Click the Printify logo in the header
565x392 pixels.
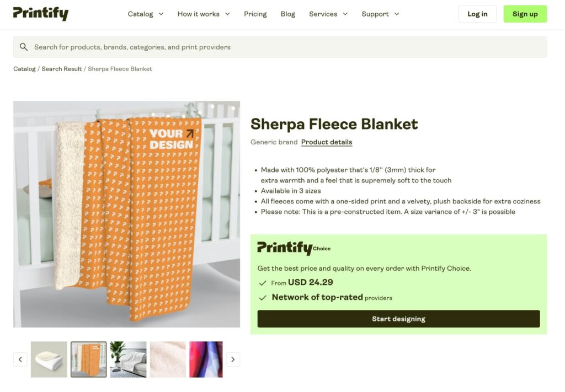click(40, 14)
